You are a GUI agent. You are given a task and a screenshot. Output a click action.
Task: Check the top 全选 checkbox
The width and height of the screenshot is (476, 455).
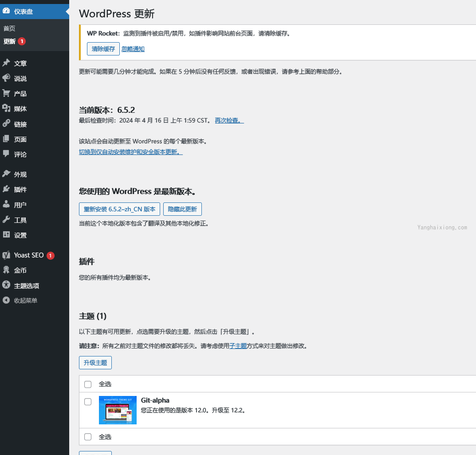(88, 384)
